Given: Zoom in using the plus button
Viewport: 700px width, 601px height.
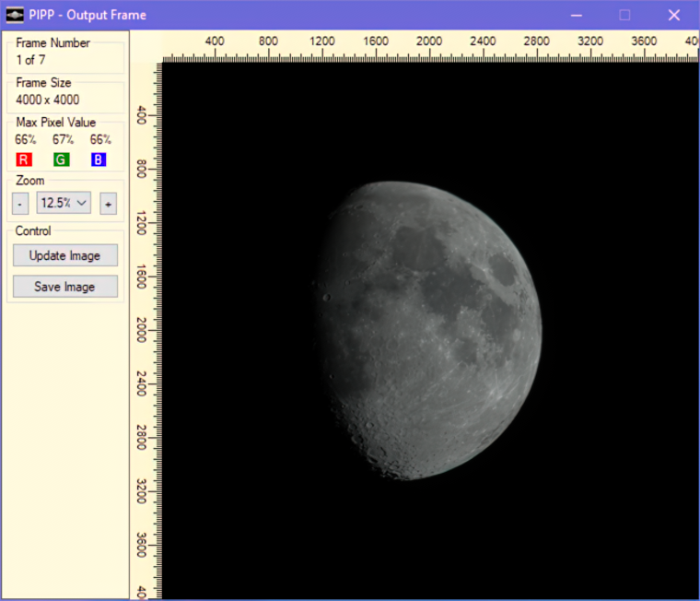Looking at the screenshot, I should pyautogui.click(x=108, y=204).
